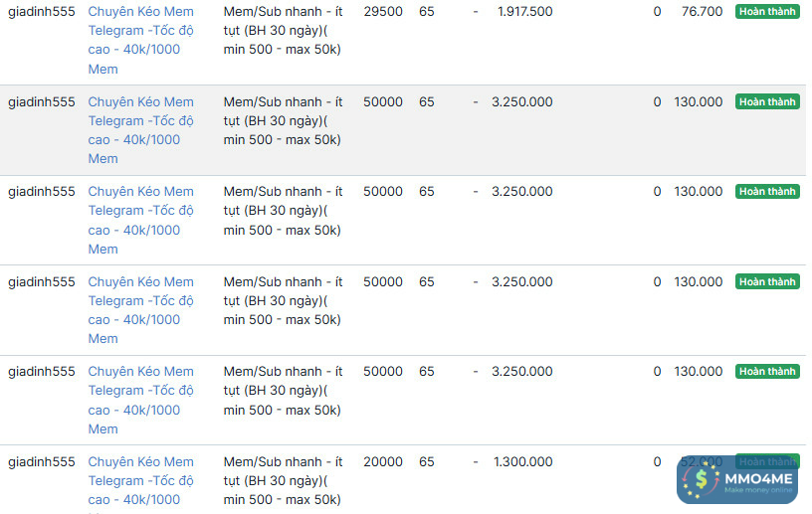Click 3.250.000 amount in gray highlighted row

click(x=521, y=102)
